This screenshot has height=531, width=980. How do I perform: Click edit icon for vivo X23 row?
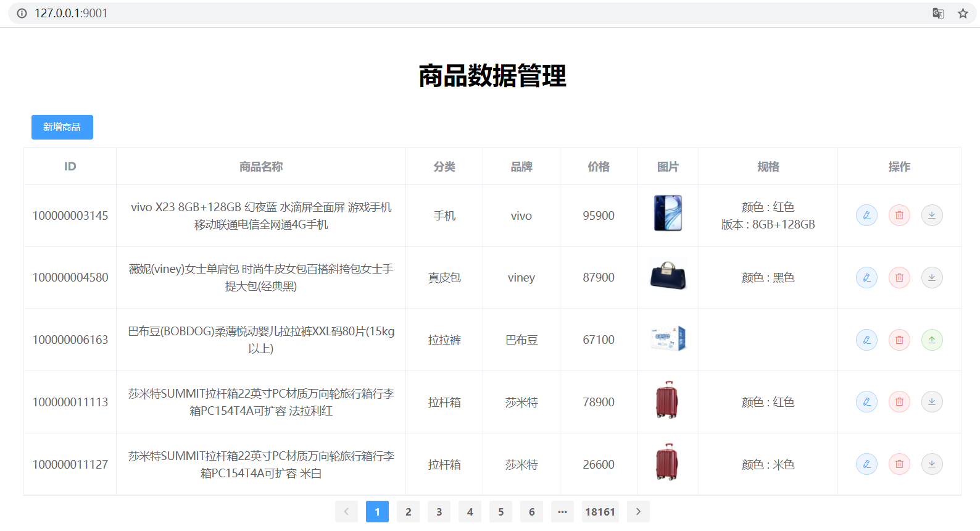(866, 215)
